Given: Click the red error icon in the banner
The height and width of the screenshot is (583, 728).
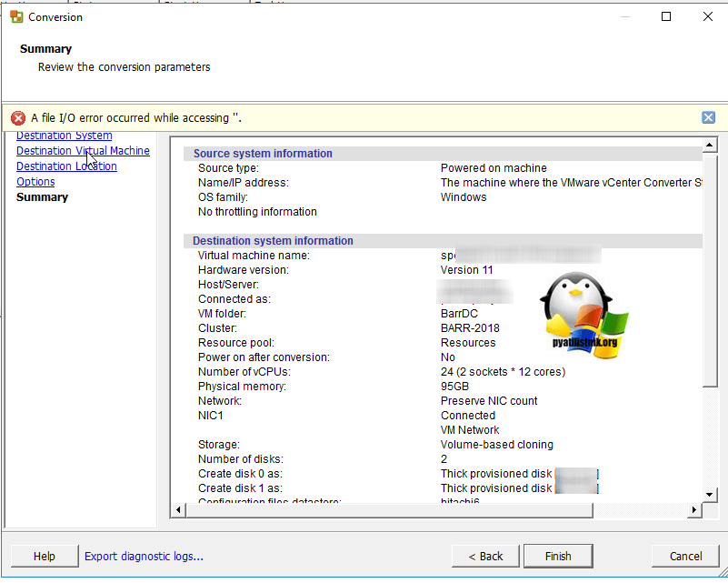Looking at the screenshot, I should point(18,118).
